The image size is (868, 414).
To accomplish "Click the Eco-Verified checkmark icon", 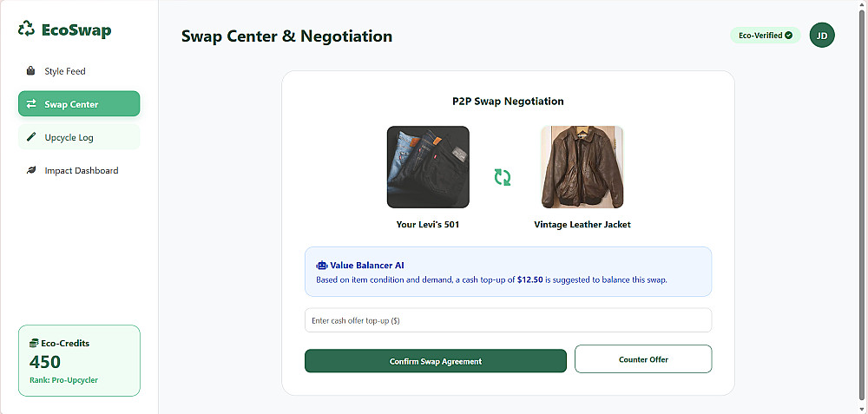I will point(789,36).
